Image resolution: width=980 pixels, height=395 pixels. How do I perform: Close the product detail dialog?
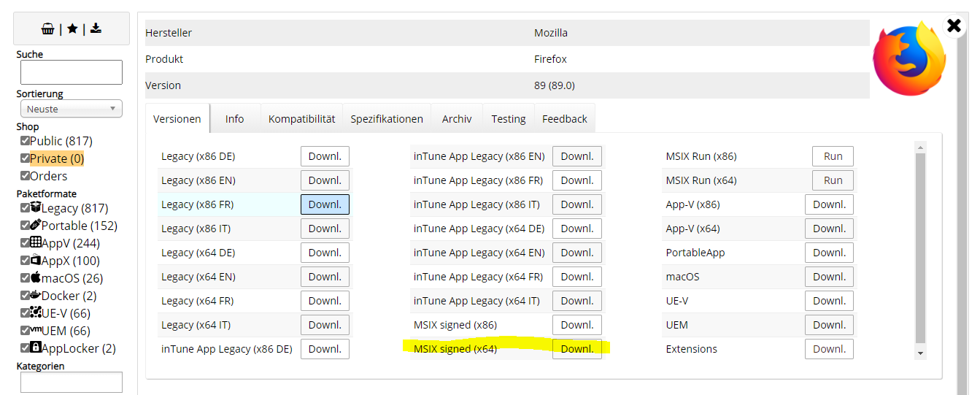tap(954, 26)
